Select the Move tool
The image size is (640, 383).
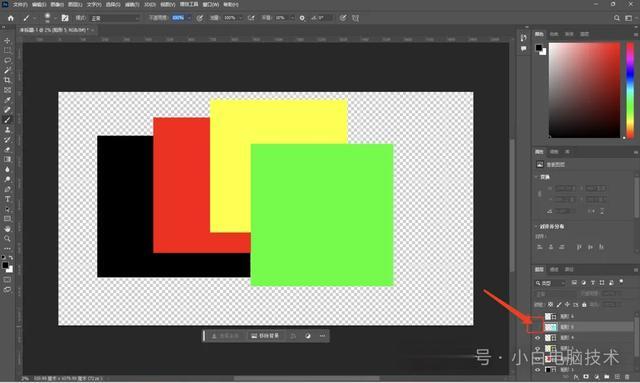7,40
